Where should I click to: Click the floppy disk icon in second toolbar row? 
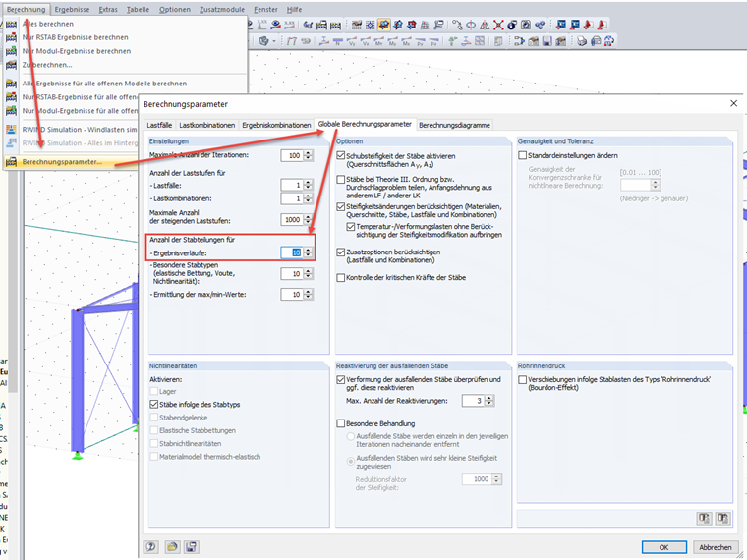(546, 41)
